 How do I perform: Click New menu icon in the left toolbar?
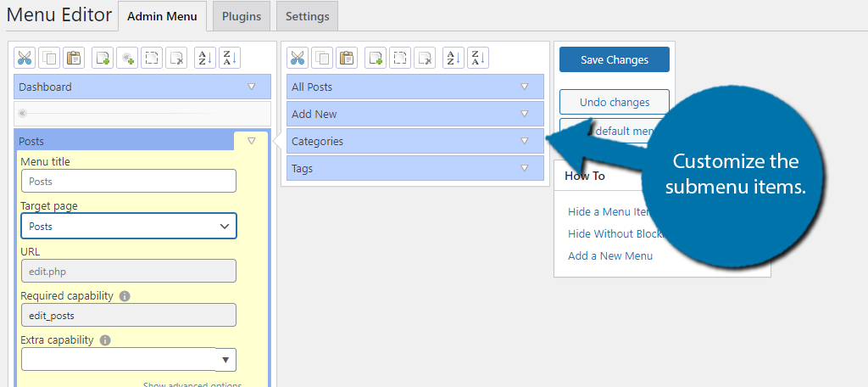pos(102,59)
